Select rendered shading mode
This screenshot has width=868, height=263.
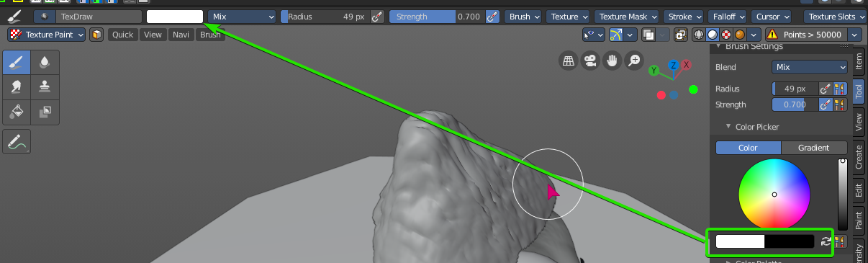click(739, 35)
